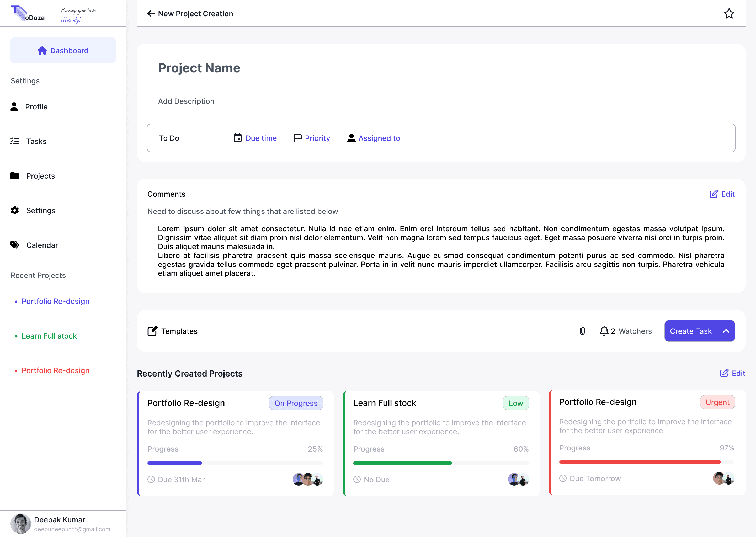Click the Recently Created Projects heading
Screen dimensions: 756x537
click(190, 373)
